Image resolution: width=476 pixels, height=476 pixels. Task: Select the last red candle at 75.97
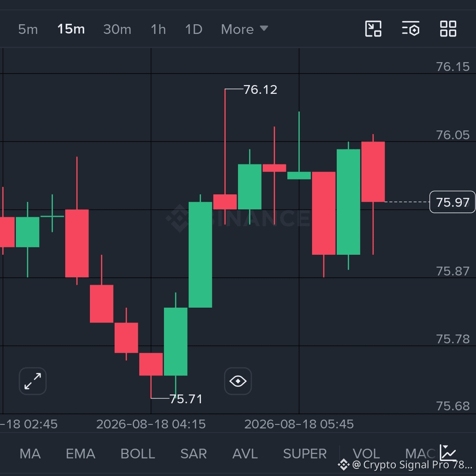(373, 171)
